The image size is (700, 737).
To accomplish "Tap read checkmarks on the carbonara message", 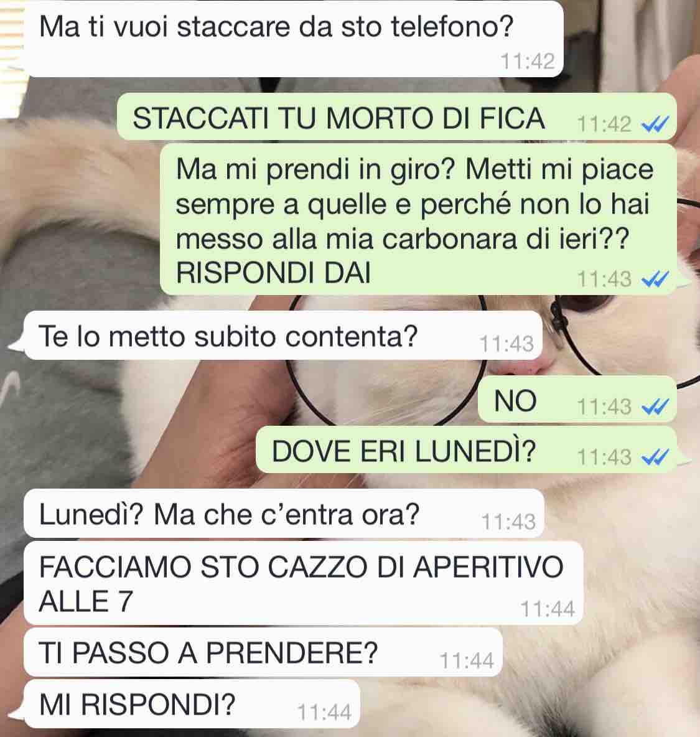I will click(x=655, y=279).
